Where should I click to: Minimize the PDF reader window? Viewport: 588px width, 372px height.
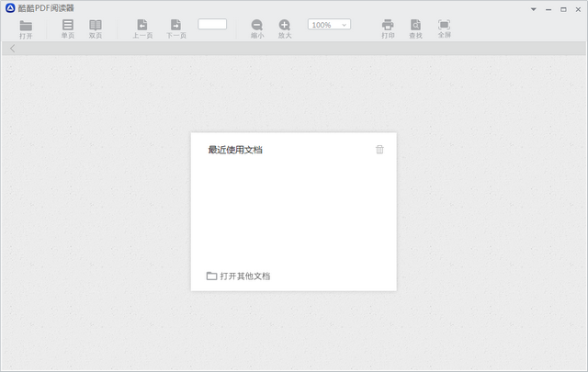pos(548,8)
